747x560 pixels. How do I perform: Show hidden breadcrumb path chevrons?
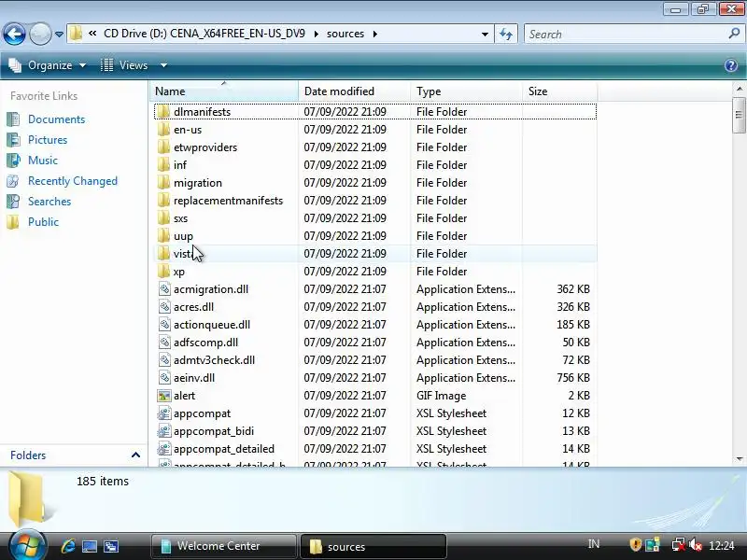point(92,34)
